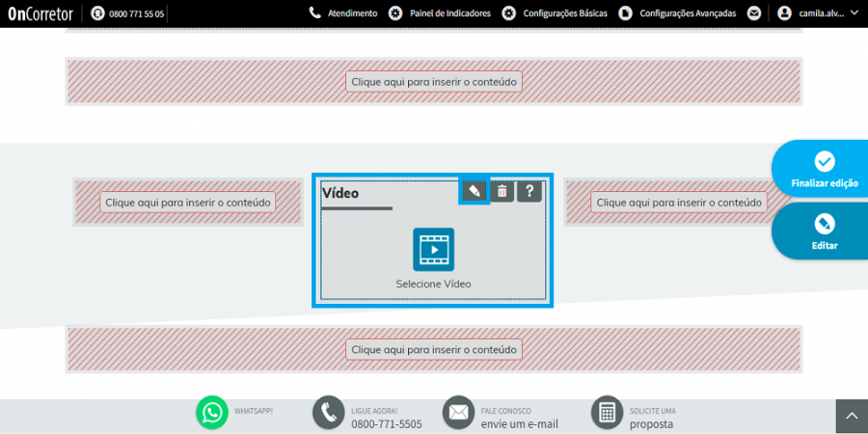Click the pencil edit icon on Vídeo block
The width and height of the screenshot is (868, 434).
coord(475,192)
